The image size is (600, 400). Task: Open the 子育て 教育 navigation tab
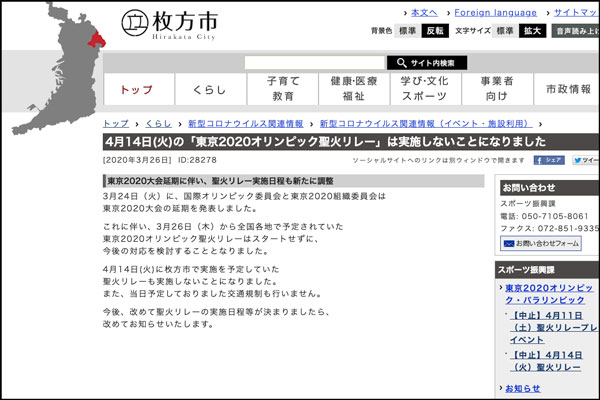point(283,89)
